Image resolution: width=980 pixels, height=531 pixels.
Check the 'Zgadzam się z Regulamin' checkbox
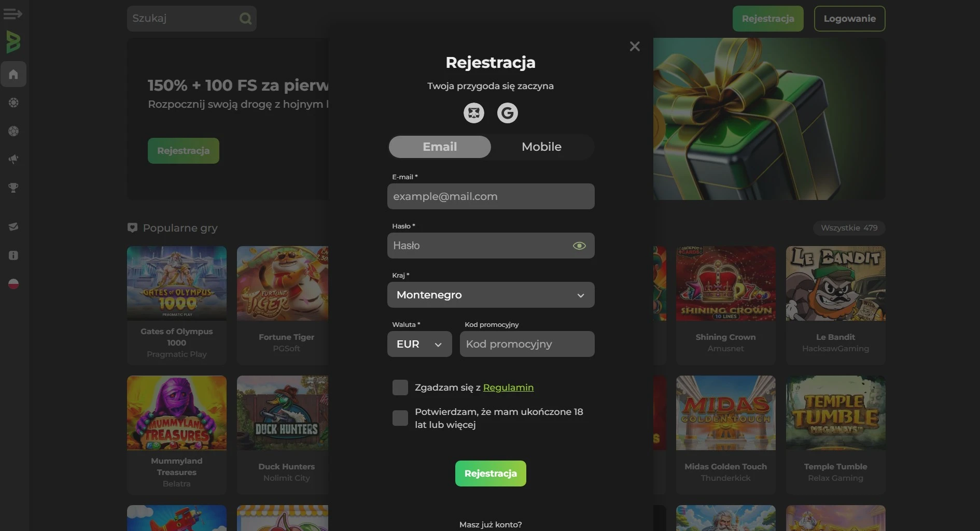[400, 388]
